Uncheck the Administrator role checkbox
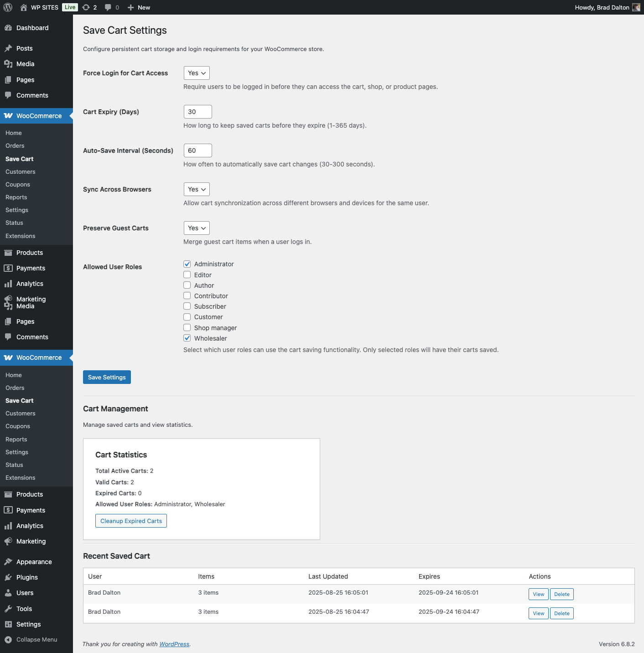 pos(187,264)
